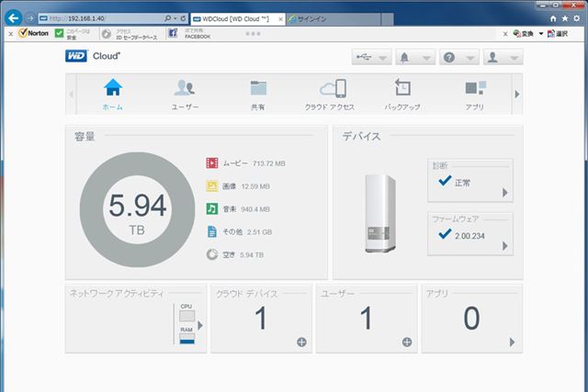Open the browser home icon

click(x=553, y=18)
